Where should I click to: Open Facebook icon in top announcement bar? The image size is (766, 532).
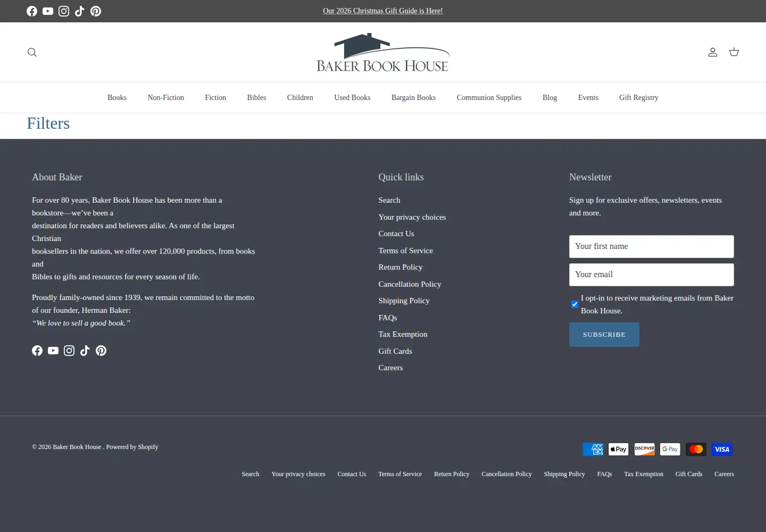tap(32, 11)
